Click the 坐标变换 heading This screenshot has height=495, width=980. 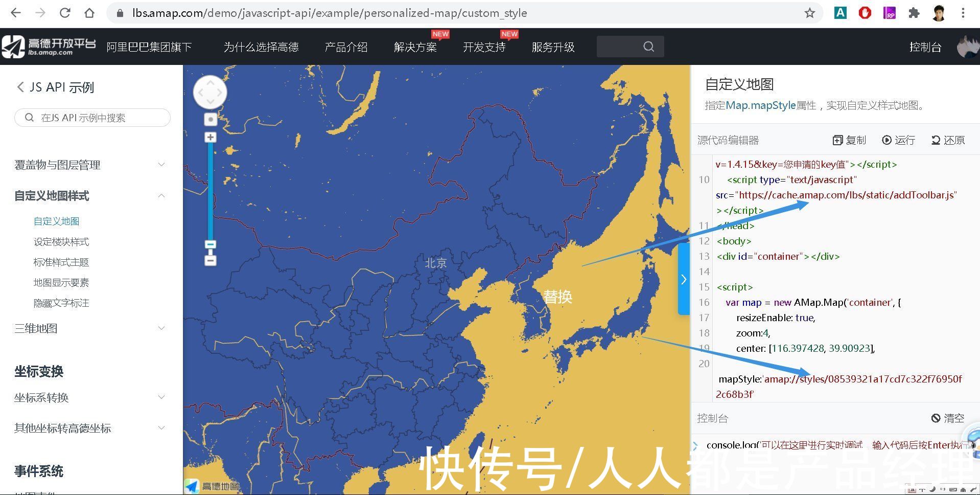click(x=39, y=371)
